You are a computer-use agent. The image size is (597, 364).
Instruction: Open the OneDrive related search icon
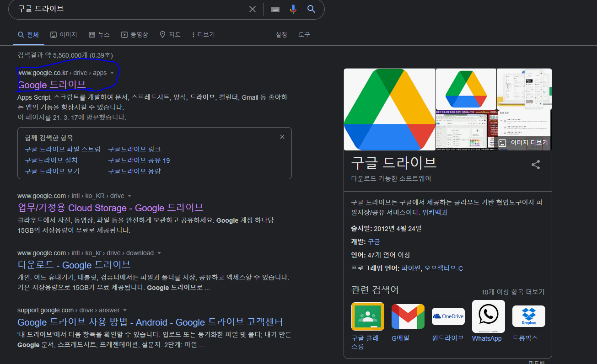(448, 316)
